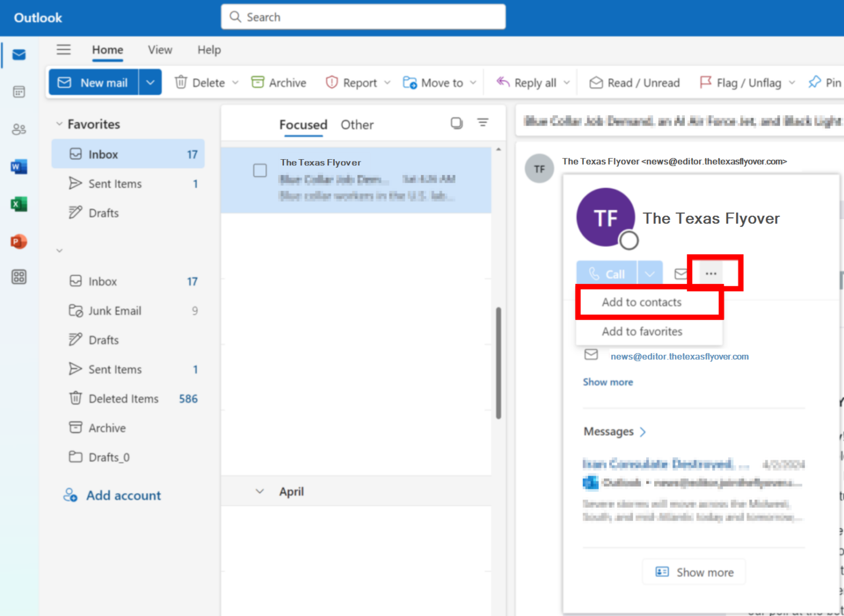Image resolution: width=844 pixels, height=616 pixels.
Task: Click the hamburger navigation pane icon
Action: click(64, 50)
